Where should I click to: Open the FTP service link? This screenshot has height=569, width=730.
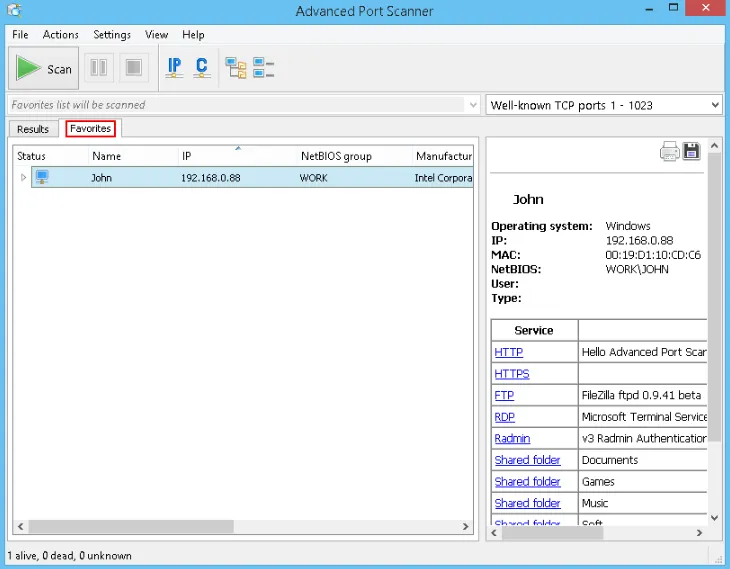click(x=504, y=395)
